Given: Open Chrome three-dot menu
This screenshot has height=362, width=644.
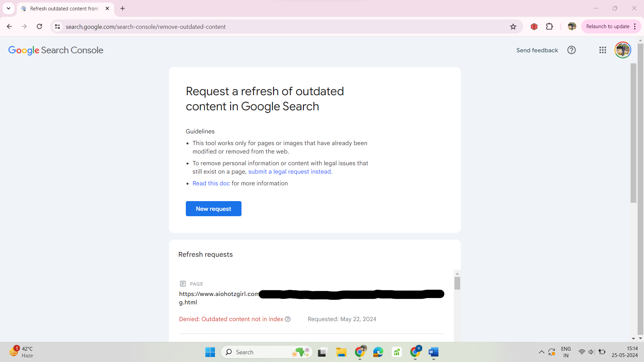Looking at the screenshot, I should (x=635, y=26).
